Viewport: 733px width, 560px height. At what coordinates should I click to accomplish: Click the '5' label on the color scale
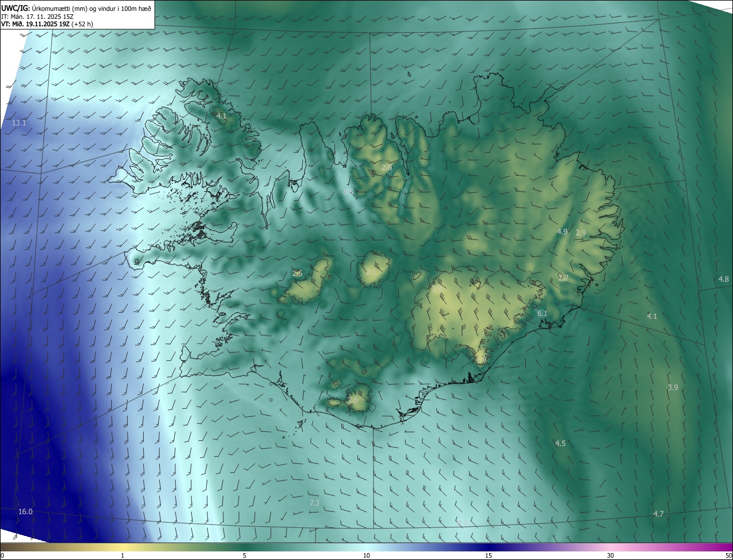[245, 555]
